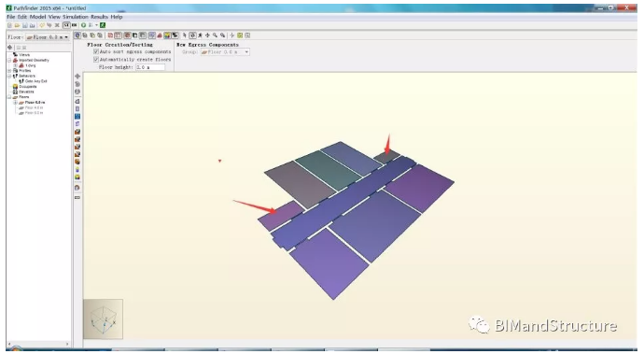Expand the 1.dwg tree node
This screenshot has height=354, width=644.
15,65
